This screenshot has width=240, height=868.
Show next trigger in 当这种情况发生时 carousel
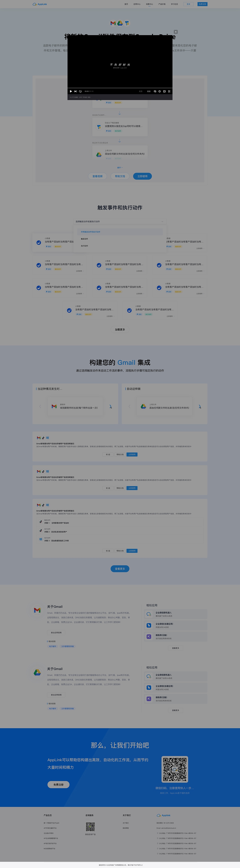click(111, 406)
